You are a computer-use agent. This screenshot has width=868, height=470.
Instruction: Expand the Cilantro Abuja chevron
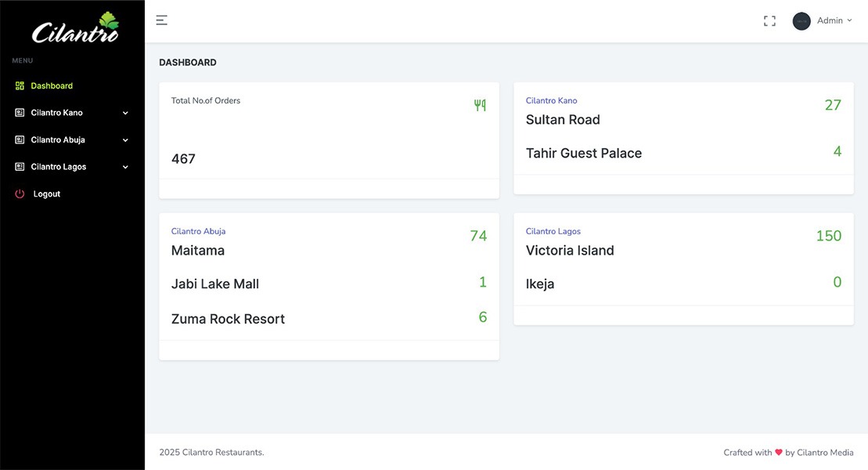tap(125, 140)
